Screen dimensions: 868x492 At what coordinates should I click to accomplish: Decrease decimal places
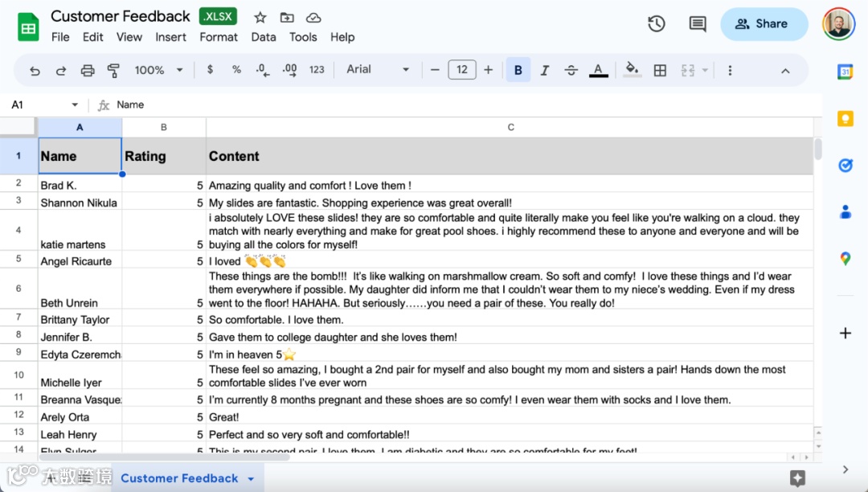pos(263,70)
